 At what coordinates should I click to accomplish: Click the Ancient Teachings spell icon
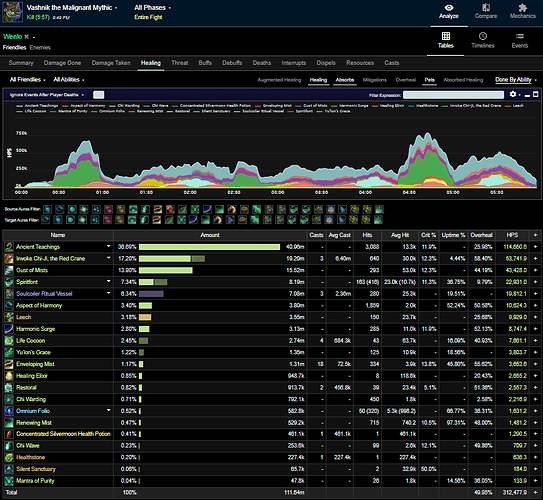coord(9,247)
